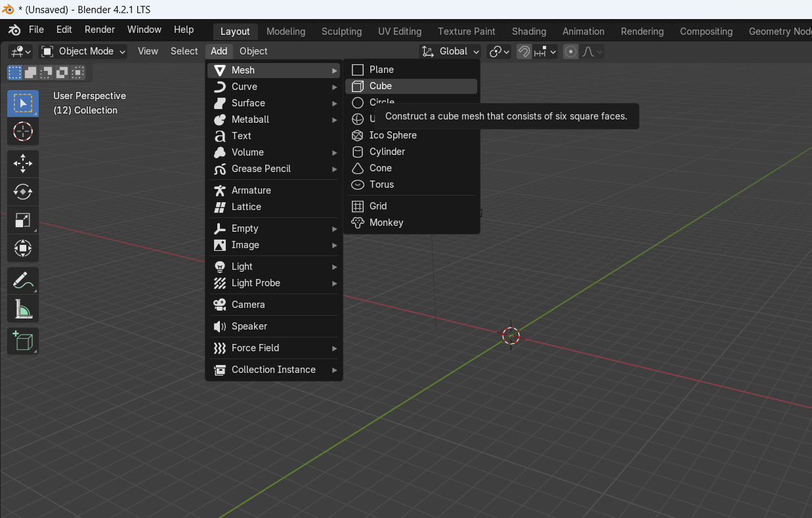The image size is (812, 518).
Task: Add an Armature from the Add menu
Action: click(274, 190)
